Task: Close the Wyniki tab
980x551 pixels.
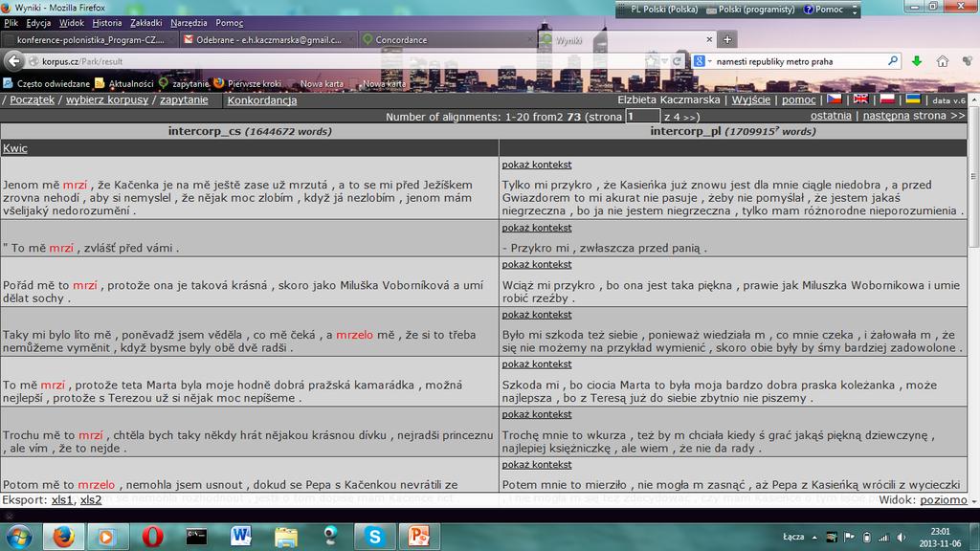Action: pos(709,39)
